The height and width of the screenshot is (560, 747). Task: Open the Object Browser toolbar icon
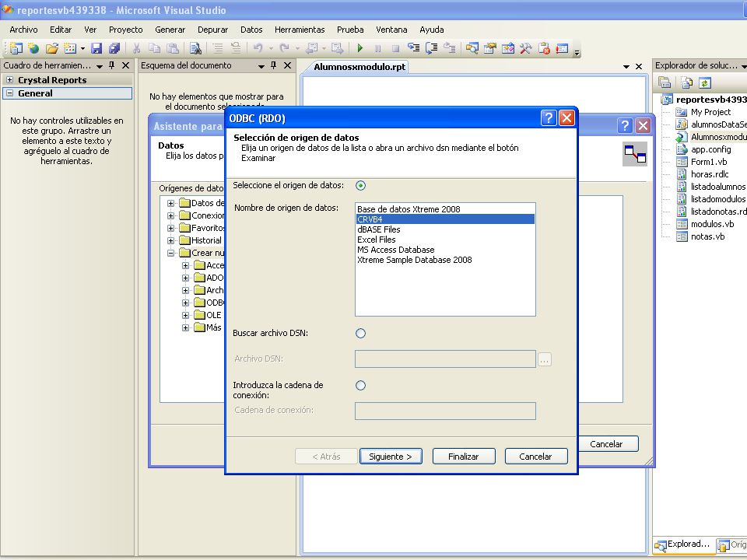click(508, 48)
